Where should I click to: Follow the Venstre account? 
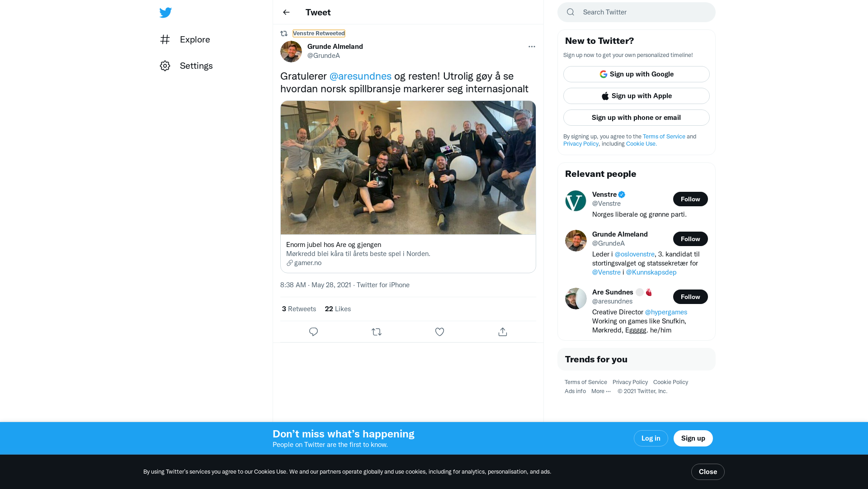[690, 199]
